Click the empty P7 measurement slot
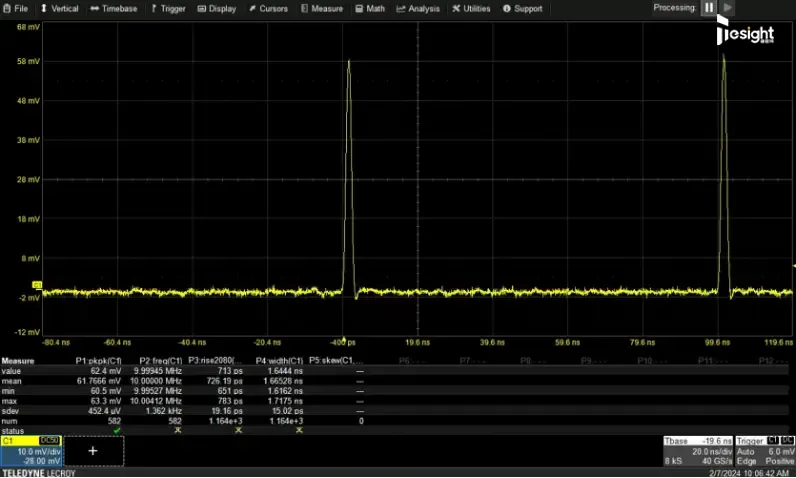The image size is (796, 478). [472, 361]
